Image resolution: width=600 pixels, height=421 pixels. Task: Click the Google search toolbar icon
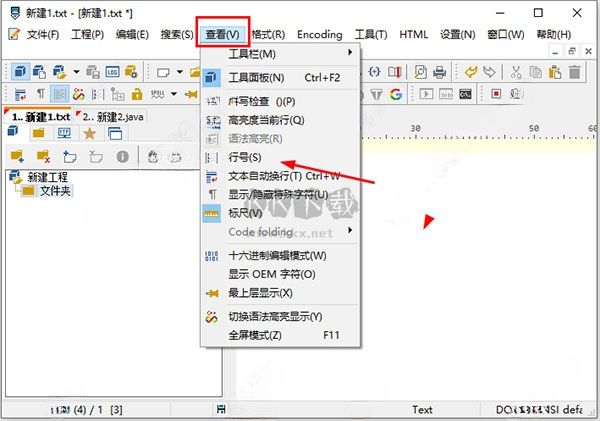(396, 94)
